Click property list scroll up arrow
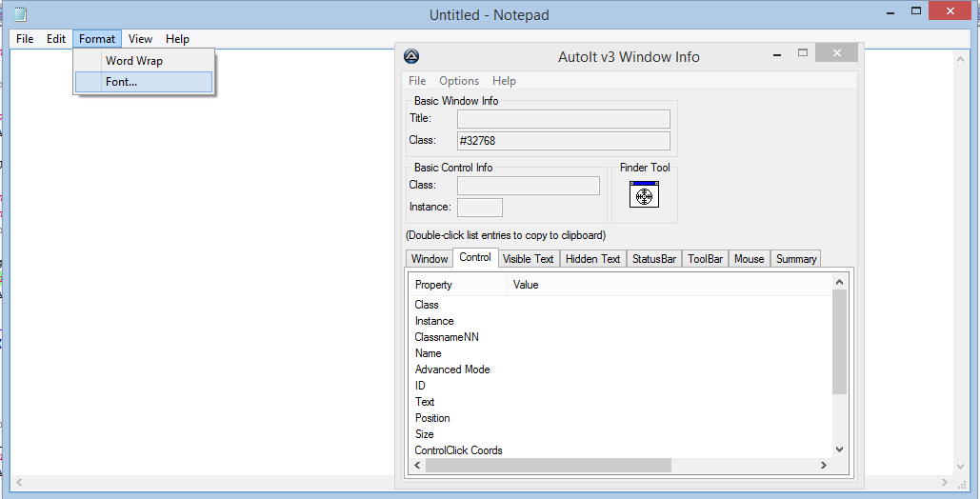The image size is (980, 499). tap(839, 282)
